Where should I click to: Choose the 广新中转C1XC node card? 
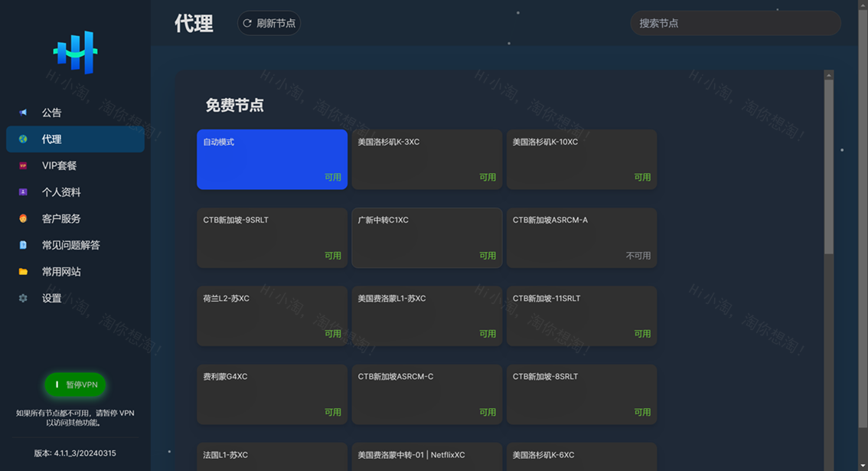pyautogui.click(x=426, y=237)
